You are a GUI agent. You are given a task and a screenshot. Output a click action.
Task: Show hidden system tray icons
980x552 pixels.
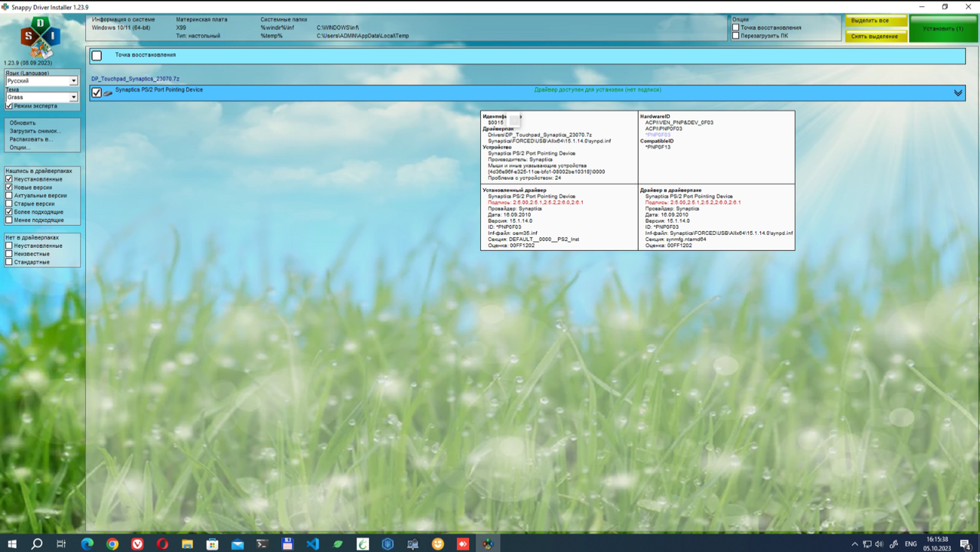pyautogui.click(x=854, y=544)
